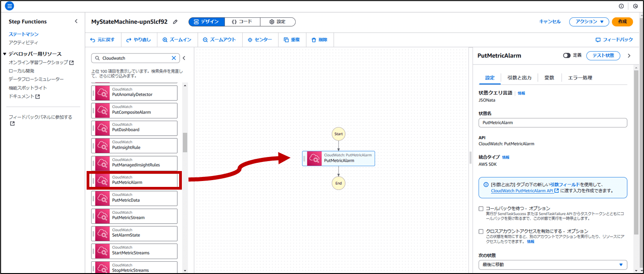Viewport: 644px width, 274px height.
Task: Select PutMetricData action icon
Action: click(x=102, y=198)
